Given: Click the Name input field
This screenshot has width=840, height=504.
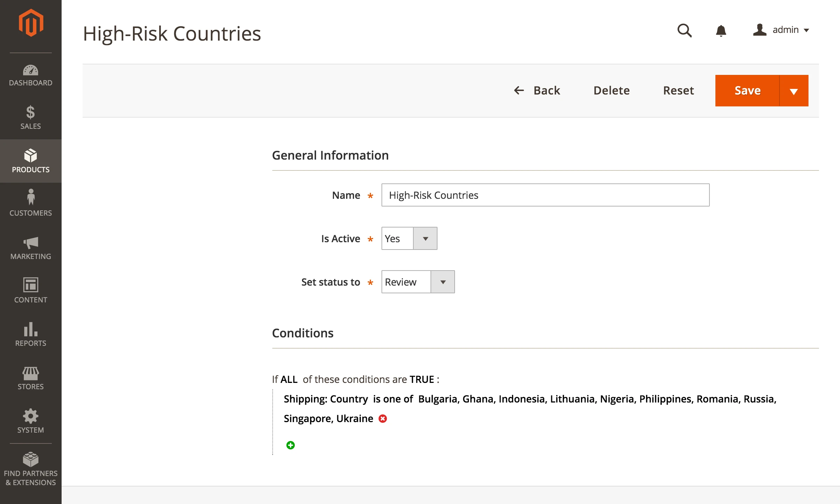Looking at the screenshot, I should (545, 195).
